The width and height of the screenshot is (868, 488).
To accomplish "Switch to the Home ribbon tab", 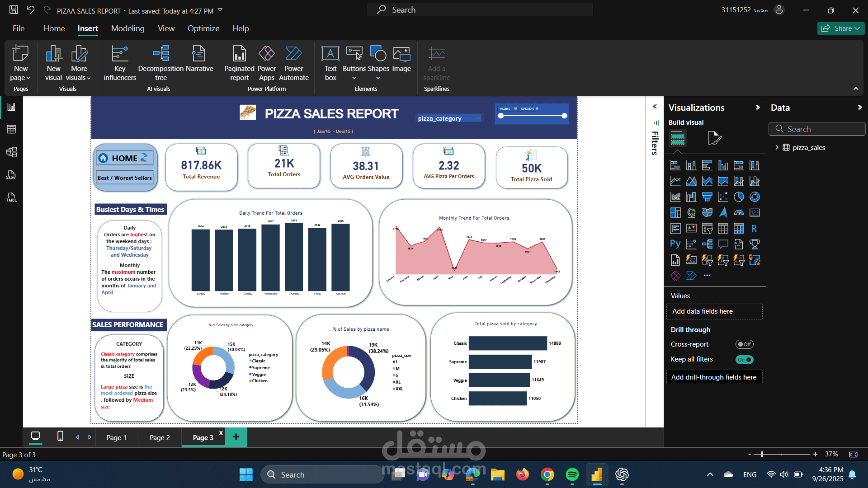I will tap(54, 28).
